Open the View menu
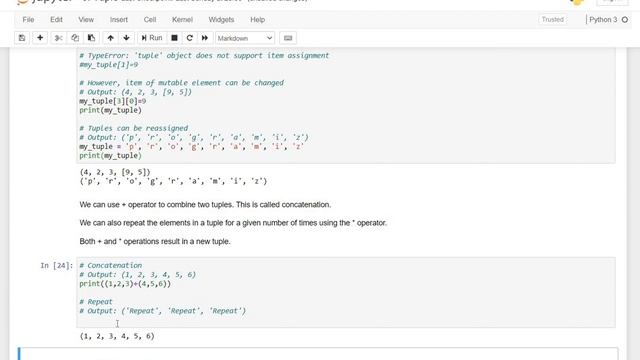 coord(86,20)
